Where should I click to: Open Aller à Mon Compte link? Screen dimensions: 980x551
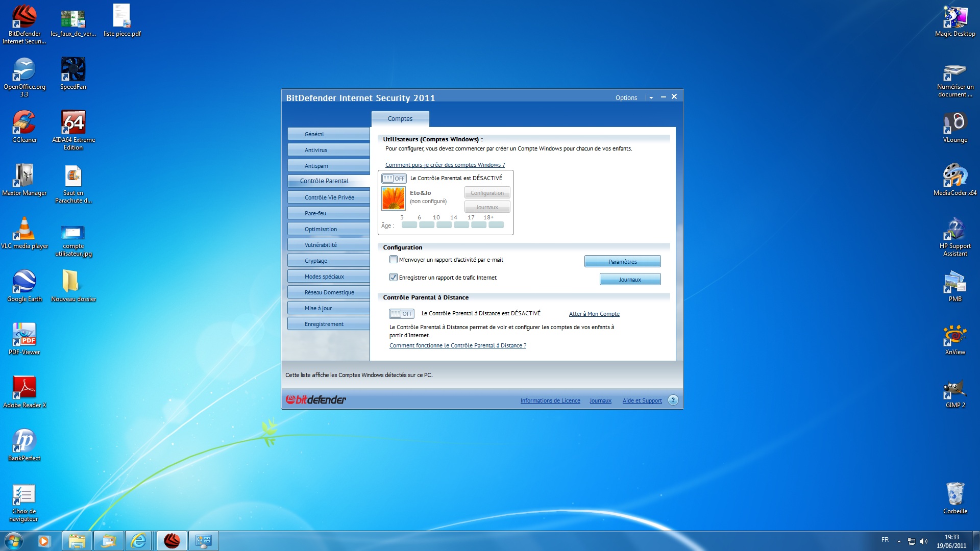coord(594,314)
